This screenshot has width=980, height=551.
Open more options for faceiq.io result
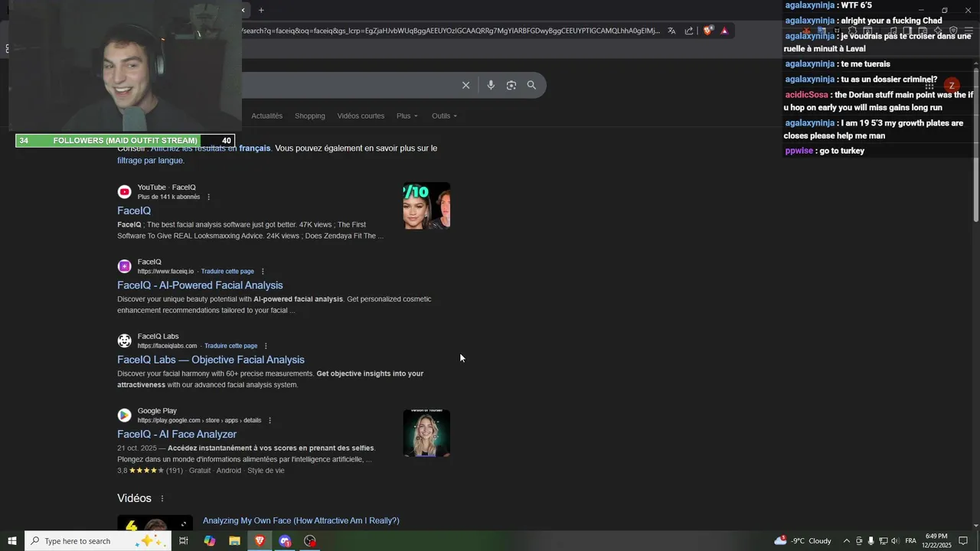click(x=263, y=271)
